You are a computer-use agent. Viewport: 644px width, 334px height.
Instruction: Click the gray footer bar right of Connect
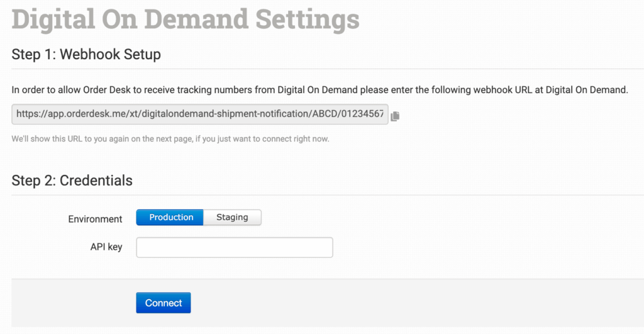(409, 303)
